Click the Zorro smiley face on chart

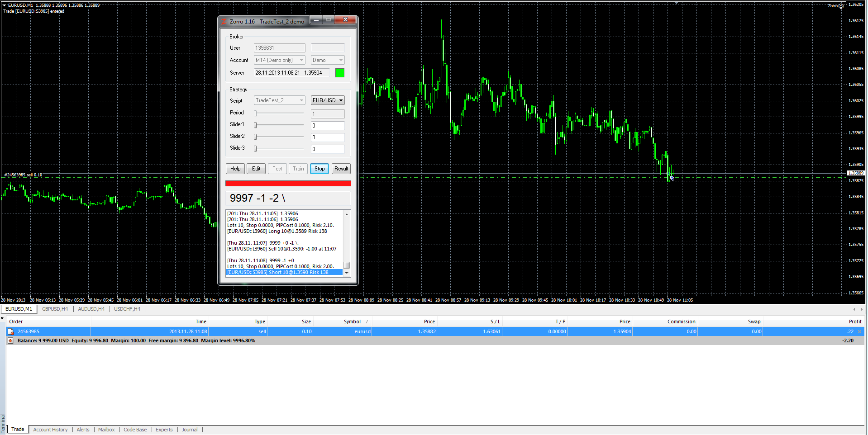point(841,6)
